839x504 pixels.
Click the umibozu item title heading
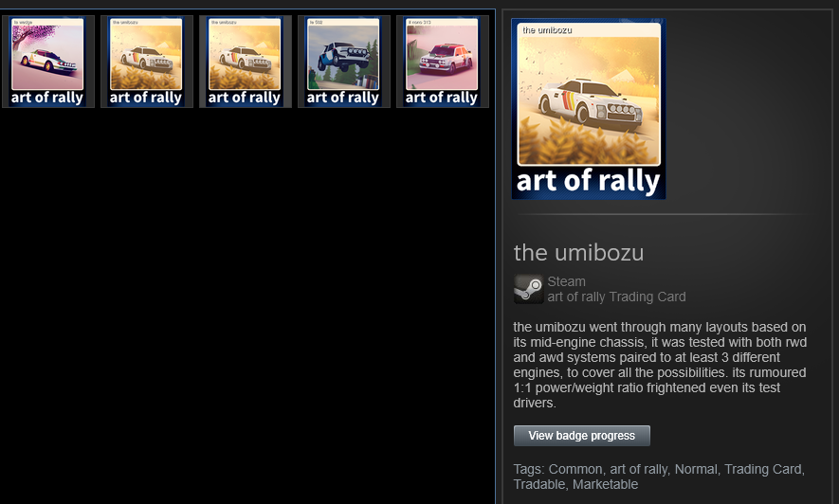(x=578, y=253)
